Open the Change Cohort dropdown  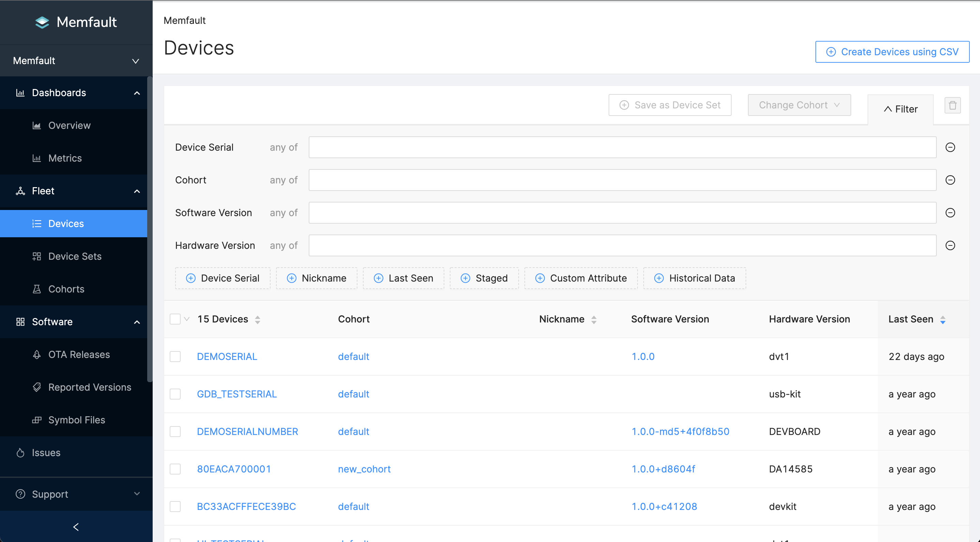pos(799,105)
